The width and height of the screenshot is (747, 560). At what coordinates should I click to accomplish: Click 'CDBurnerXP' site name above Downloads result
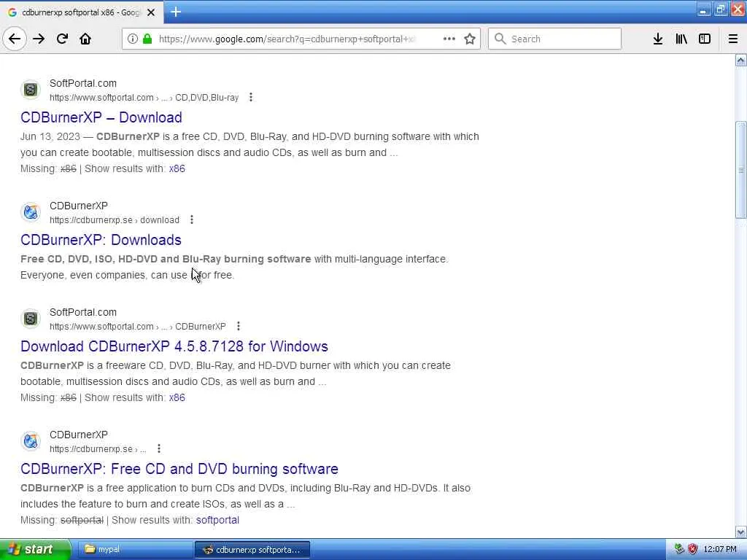[x=79, y=206]
